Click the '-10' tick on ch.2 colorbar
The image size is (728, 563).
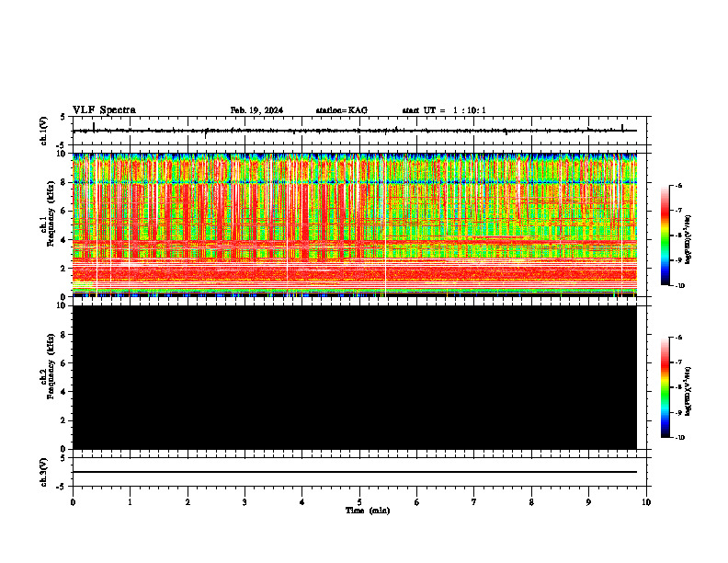(679, 438)
